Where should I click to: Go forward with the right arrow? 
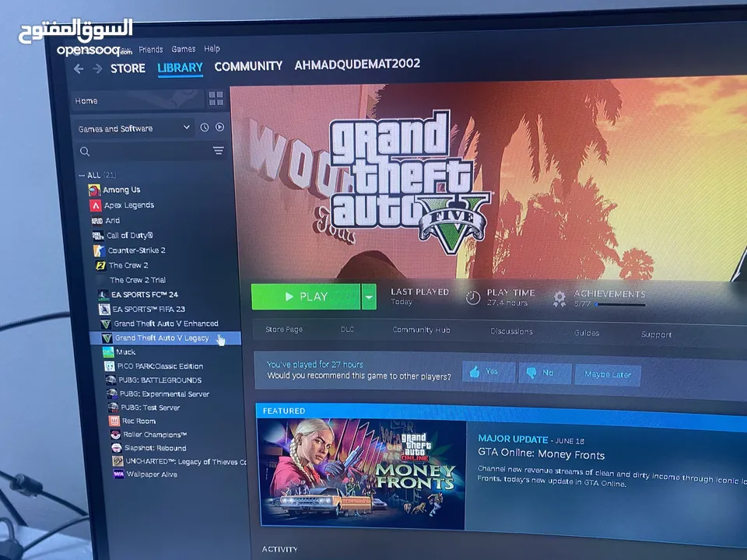98,69
